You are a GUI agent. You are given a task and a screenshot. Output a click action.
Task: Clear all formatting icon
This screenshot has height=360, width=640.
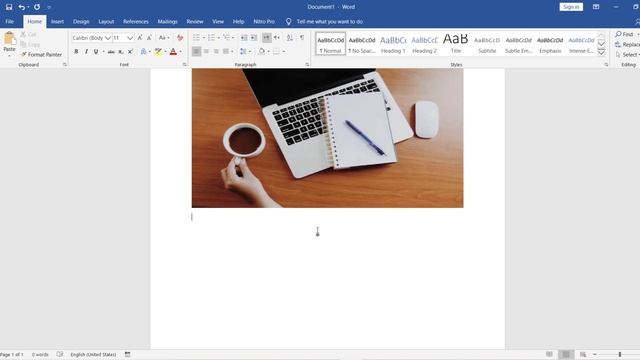[x=180, y=38]
